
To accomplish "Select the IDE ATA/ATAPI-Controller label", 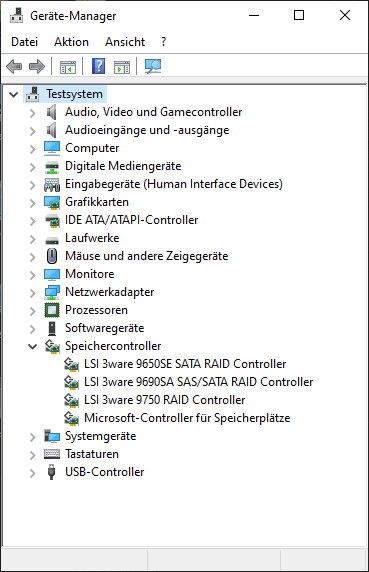I will tap(131, 220).
